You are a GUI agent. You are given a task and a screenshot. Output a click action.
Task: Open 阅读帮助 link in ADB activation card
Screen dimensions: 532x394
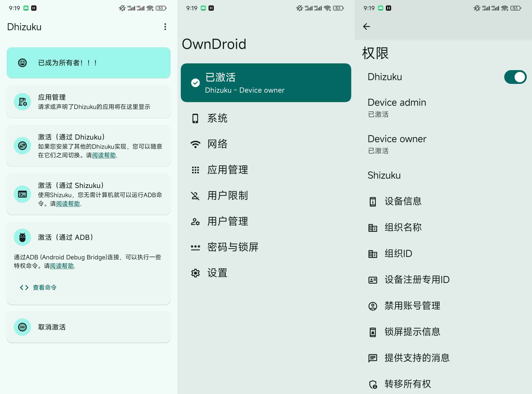click(x=62, y=266)
